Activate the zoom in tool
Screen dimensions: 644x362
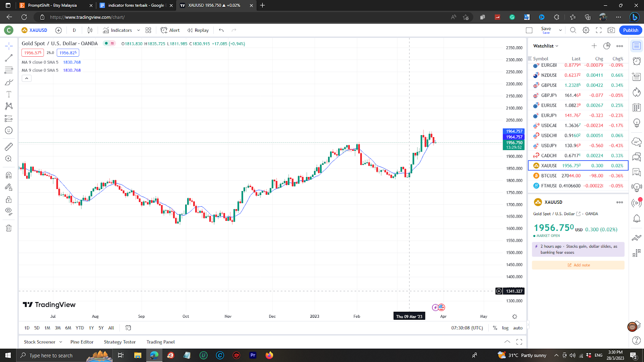click(x=9, y=159)
